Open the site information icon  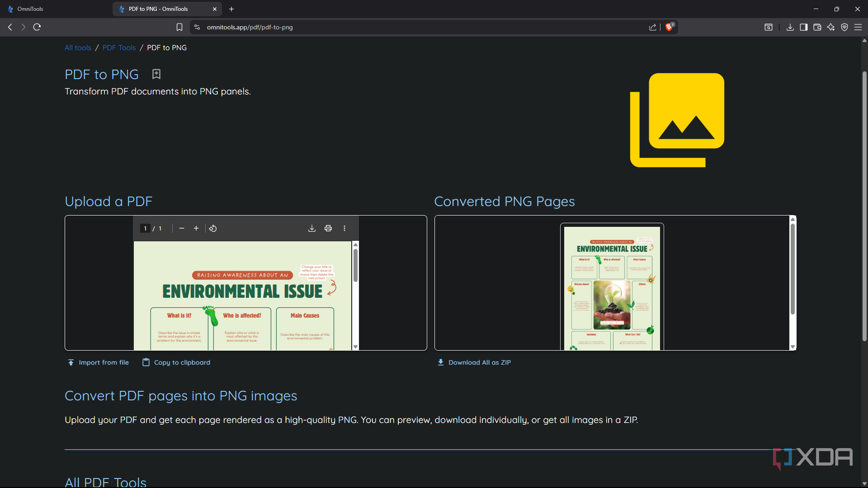click(197, 27)
